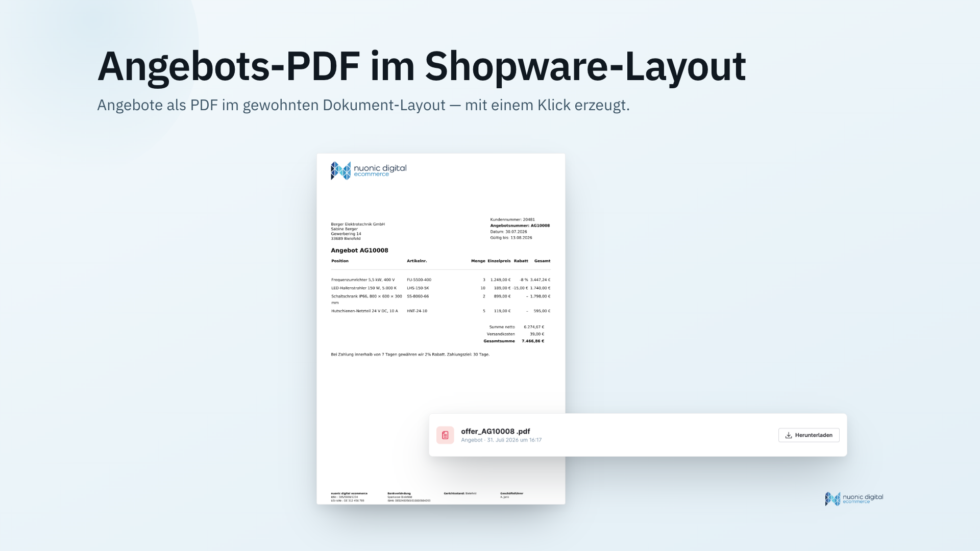
Task: Click the subtitle 'Angebote als PDF im gewohnten Dokument-Layout'
Action: pyautogui.click(x=271, y=105)
